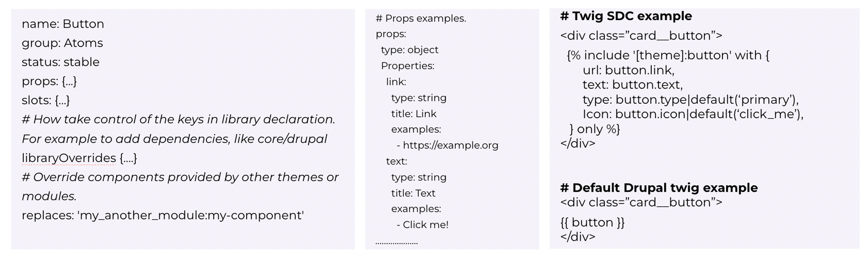Click the "- Click me!" example value
Viewport: 868px width, 258px height.
[425, 225]
